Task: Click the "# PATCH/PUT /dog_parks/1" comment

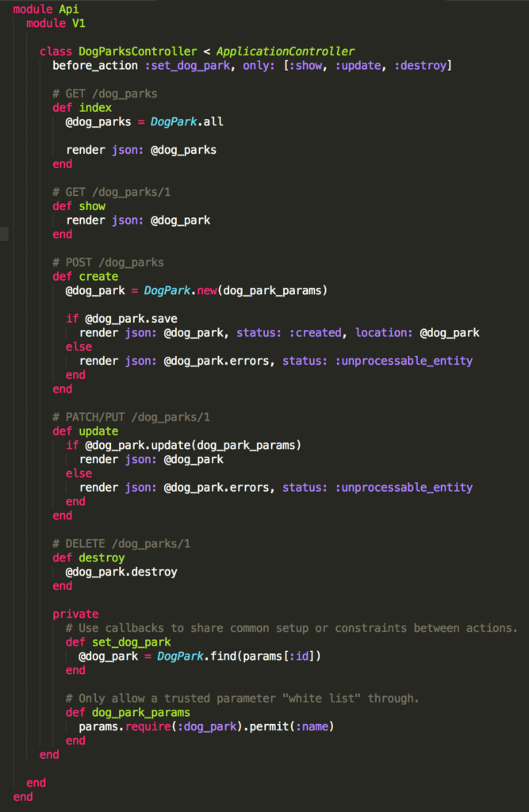Action: pyautogui.click(x=131, y=417)
